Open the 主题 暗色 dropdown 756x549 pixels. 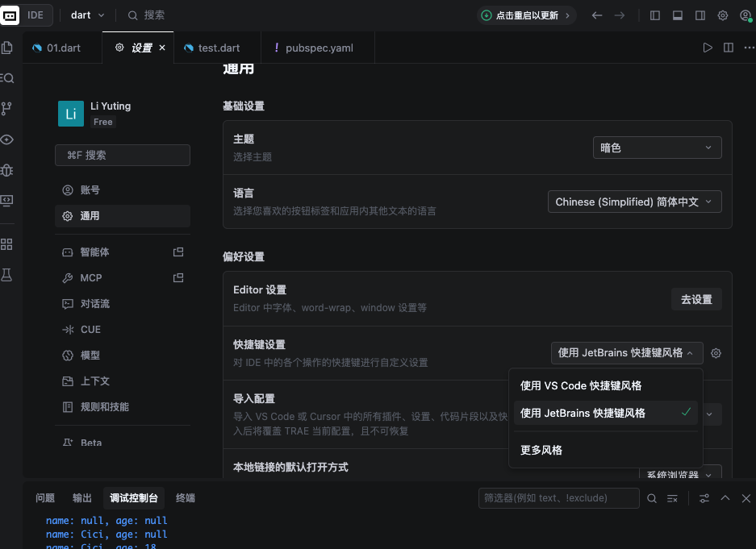tap(657, 148)
